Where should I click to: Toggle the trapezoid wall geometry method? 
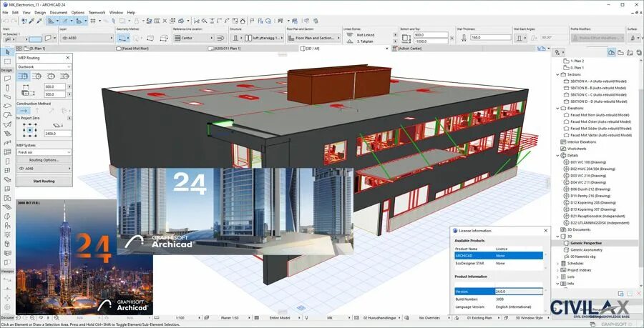click(150, 38)
